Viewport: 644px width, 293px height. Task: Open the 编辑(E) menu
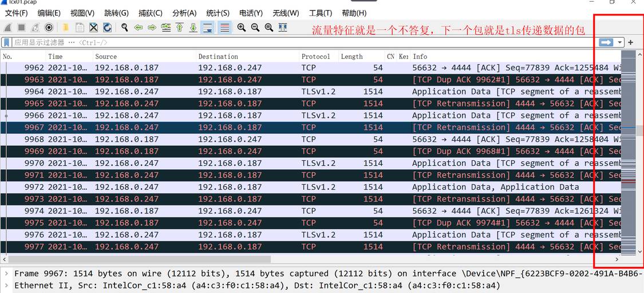point(49,13)
